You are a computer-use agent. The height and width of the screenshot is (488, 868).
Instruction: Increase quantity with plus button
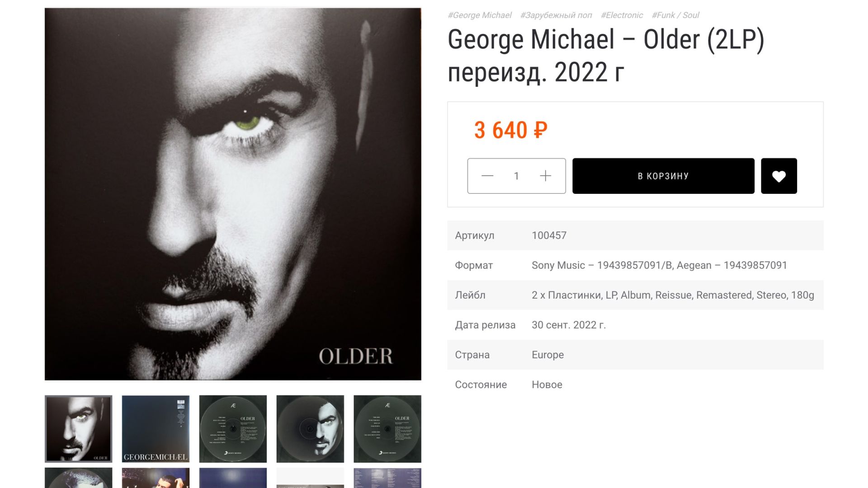[x=545, y=176]
